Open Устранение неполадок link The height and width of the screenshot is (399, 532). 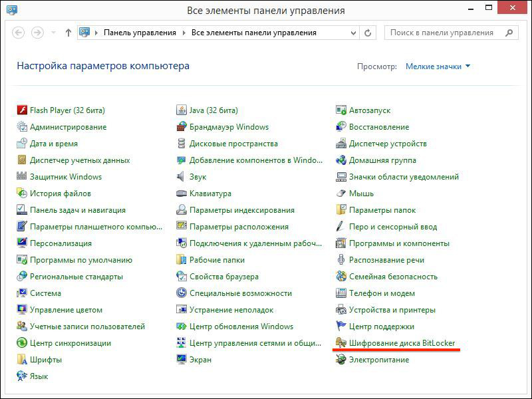(231, 310)
